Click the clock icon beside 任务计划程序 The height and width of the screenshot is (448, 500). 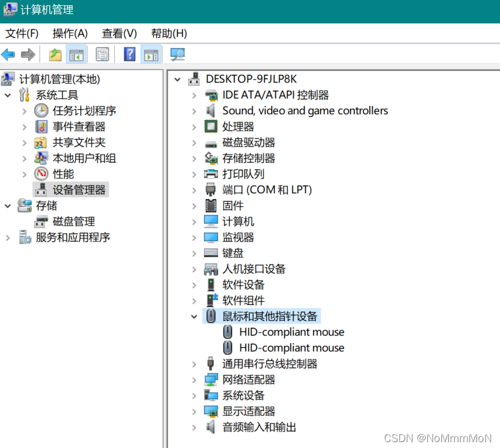(x=42, y=111)
